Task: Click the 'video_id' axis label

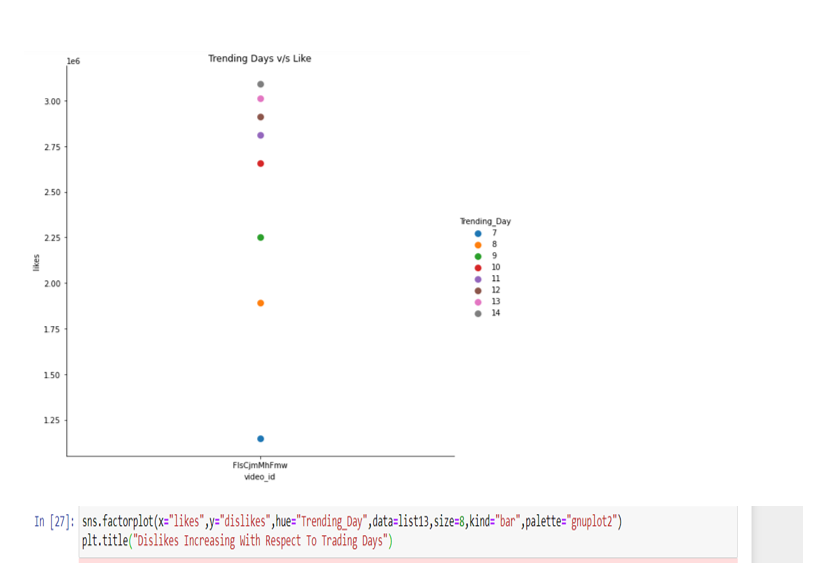Action: coord(259,476)
